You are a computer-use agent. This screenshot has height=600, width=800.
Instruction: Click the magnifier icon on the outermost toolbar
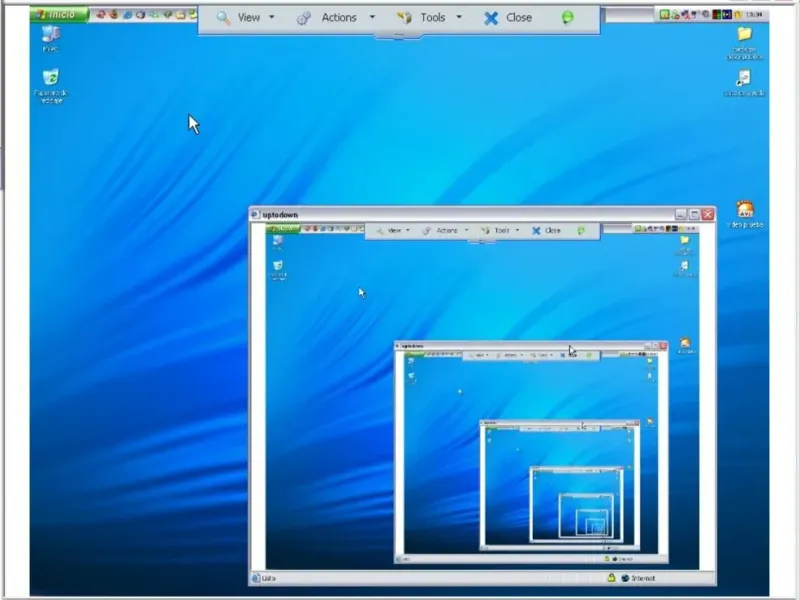pyautogui.click(x=223, y=18)
